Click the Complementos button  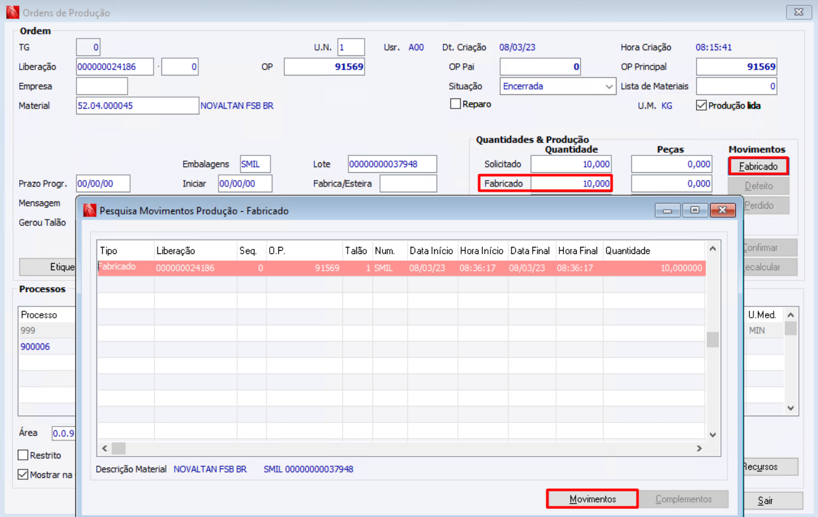(683, 499)
